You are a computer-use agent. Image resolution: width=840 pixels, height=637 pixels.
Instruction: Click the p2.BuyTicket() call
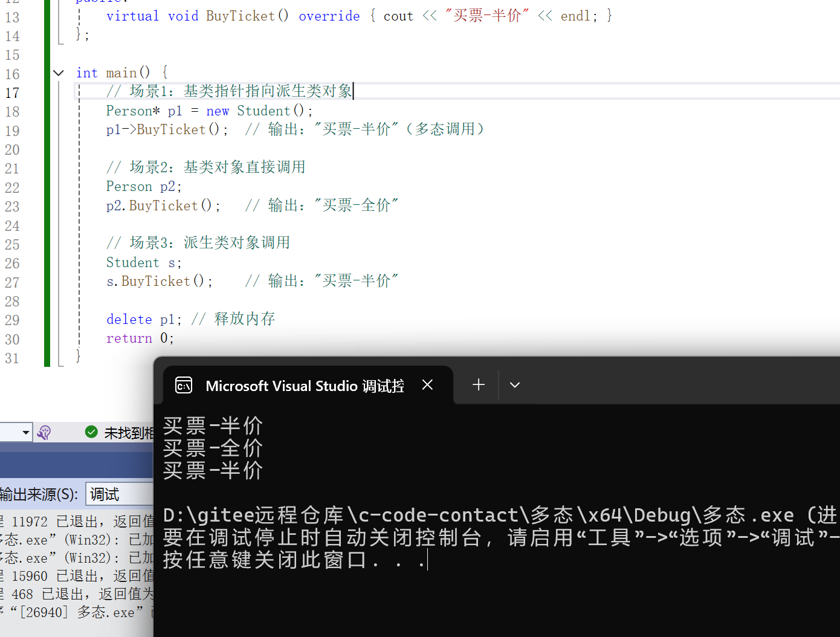pos(163,205)
